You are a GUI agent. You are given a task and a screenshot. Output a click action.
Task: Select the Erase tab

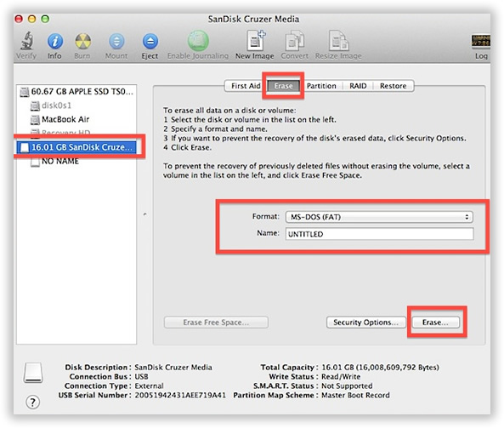(283, 86)
